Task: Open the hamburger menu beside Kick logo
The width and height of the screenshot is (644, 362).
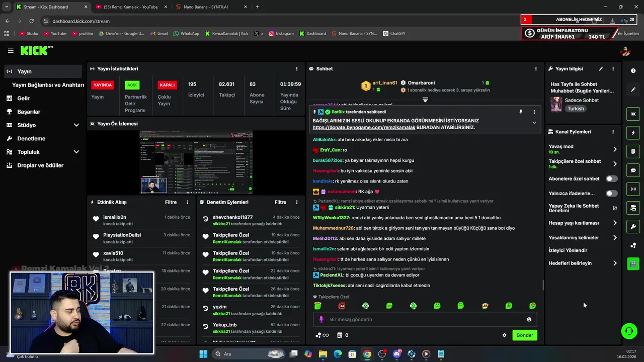Action: pos(11,51)
